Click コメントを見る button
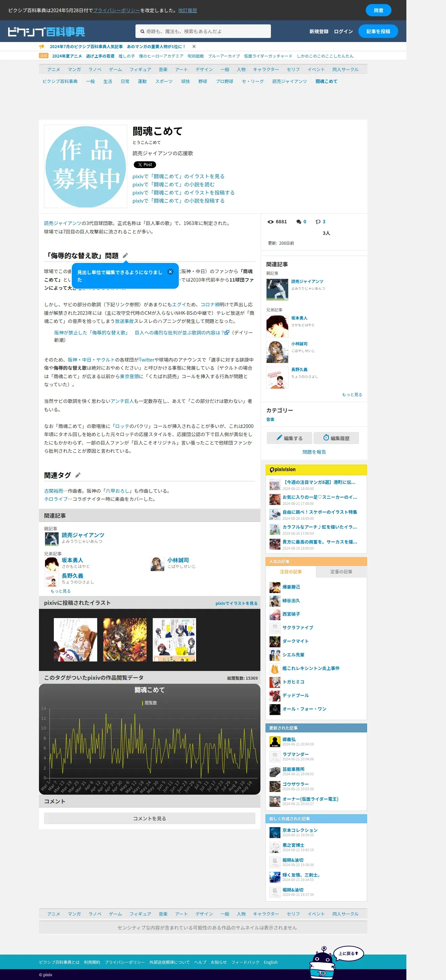Screen dimensions: 446x980 149,818
